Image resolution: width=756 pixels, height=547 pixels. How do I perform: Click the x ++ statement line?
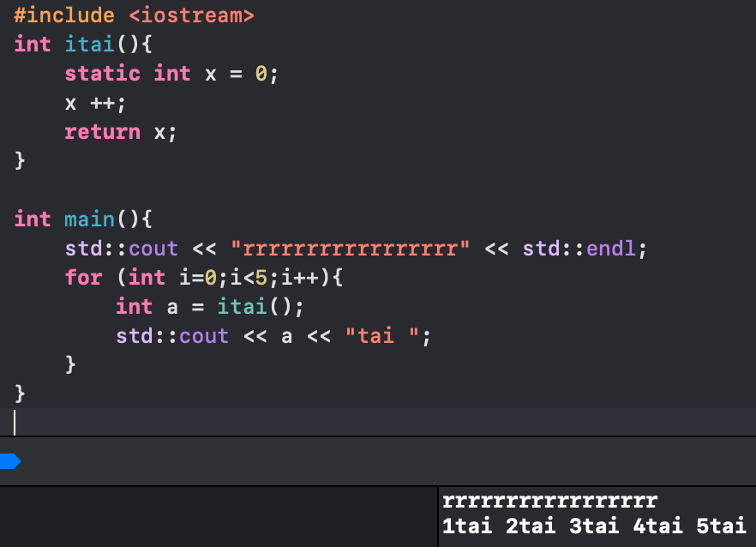[x=95, y=103]
